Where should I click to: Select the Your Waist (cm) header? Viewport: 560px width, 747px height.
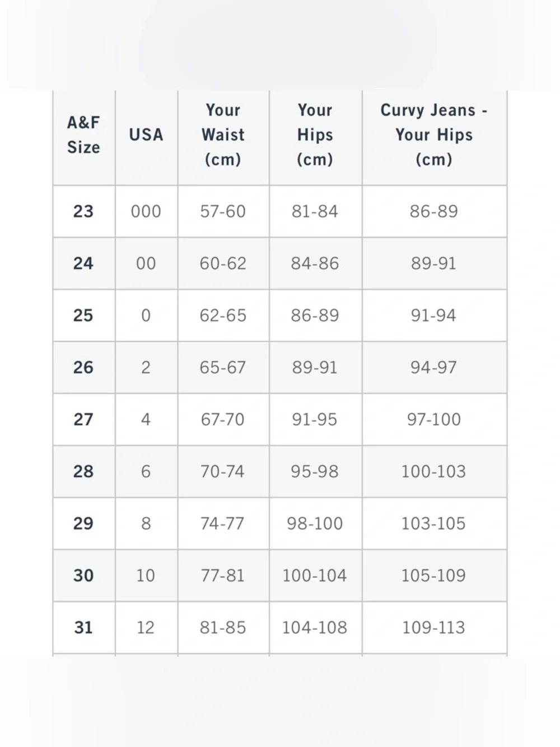click(223, 135)
